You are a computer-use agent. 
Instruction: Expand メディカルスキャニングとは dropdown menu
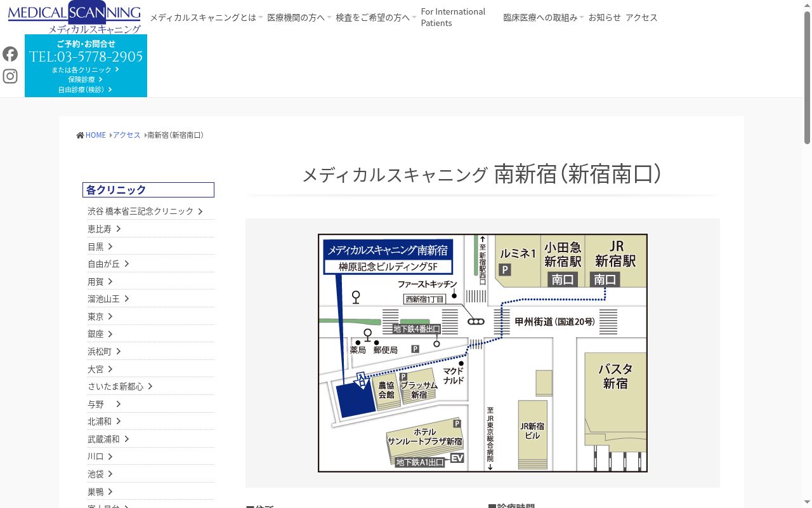tap(206, 18)
